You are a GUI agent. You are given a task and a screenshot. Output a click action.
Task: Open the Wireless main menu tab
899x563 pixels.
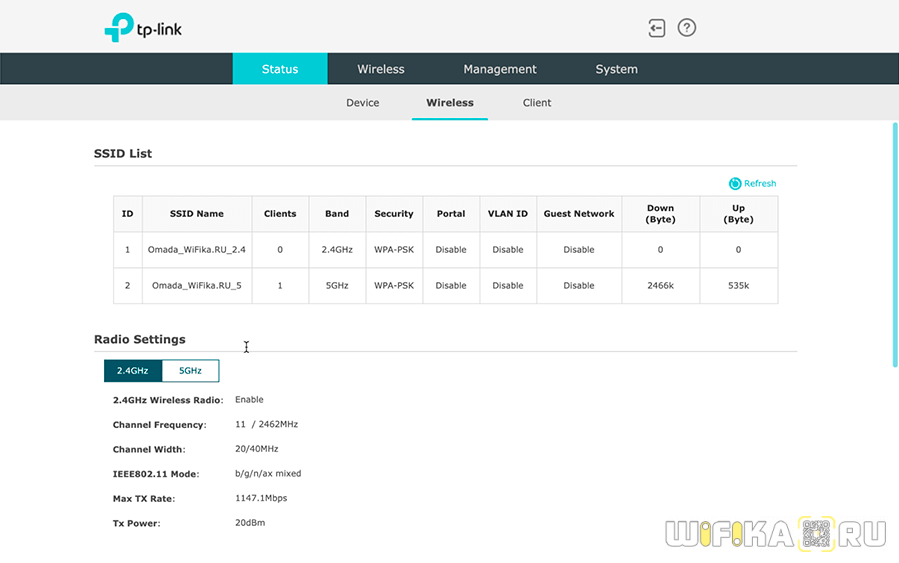pyautogui.click(x=381, y=69)
